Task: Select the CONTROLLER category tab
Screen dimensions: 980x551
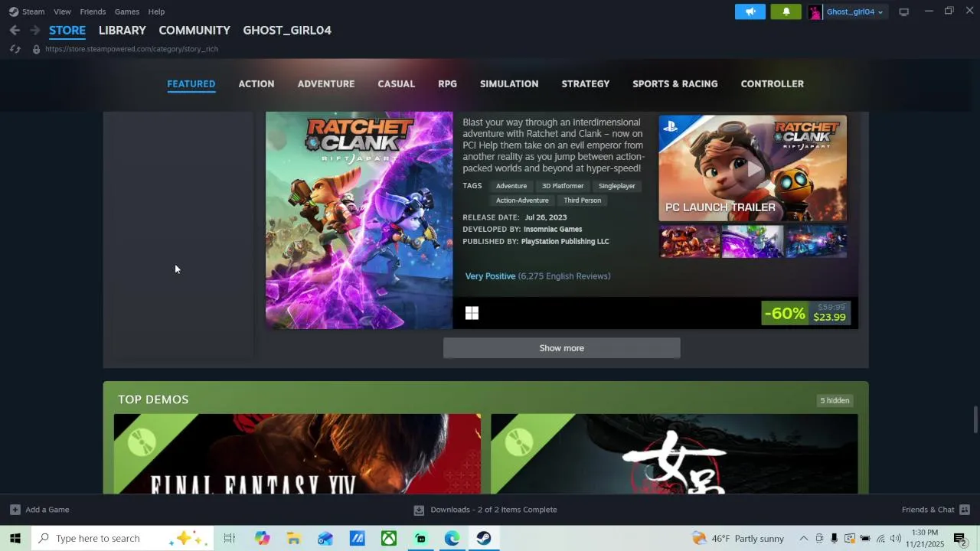Action: point(773,83)
